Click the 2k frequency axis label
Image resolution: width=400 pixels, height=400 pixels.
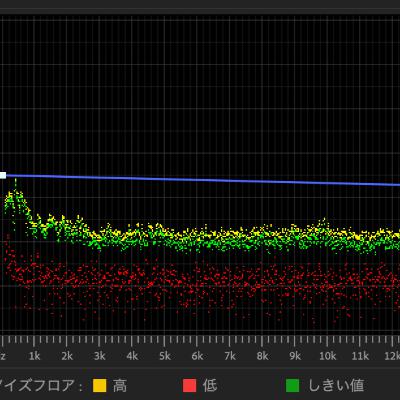pyautogui.click(x=67, y=356)
